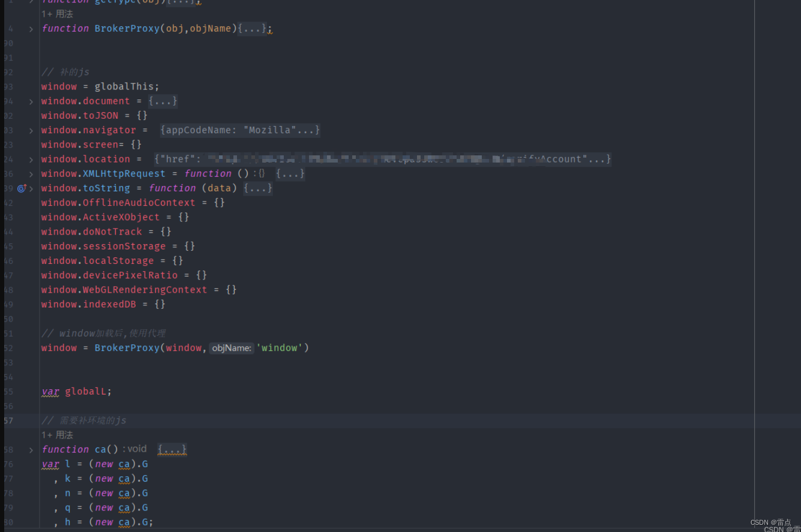Click ', n = (new ca).G' line
The width and height of the screenshot is (801, 532).
point(101,493)
